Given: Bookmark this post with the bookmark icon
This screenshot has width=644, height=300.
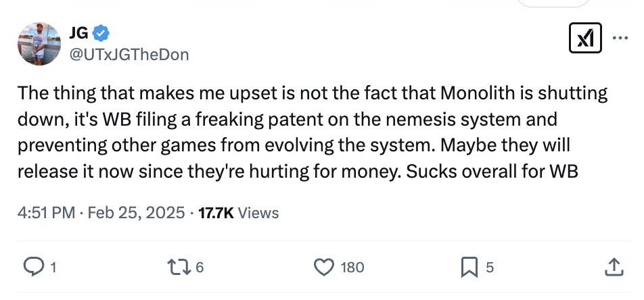Looking at the screenshot, I should (469, 267).
